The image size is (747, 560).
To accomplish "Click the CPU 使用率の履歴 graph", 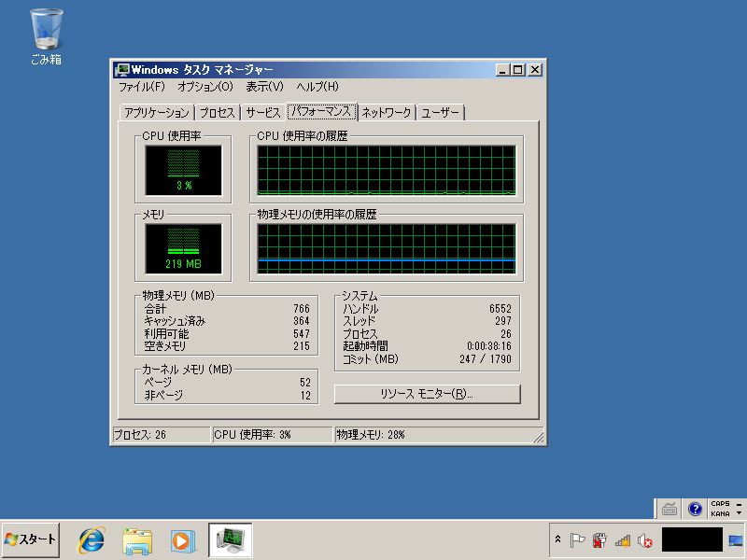I will click(x=388, y=170).
